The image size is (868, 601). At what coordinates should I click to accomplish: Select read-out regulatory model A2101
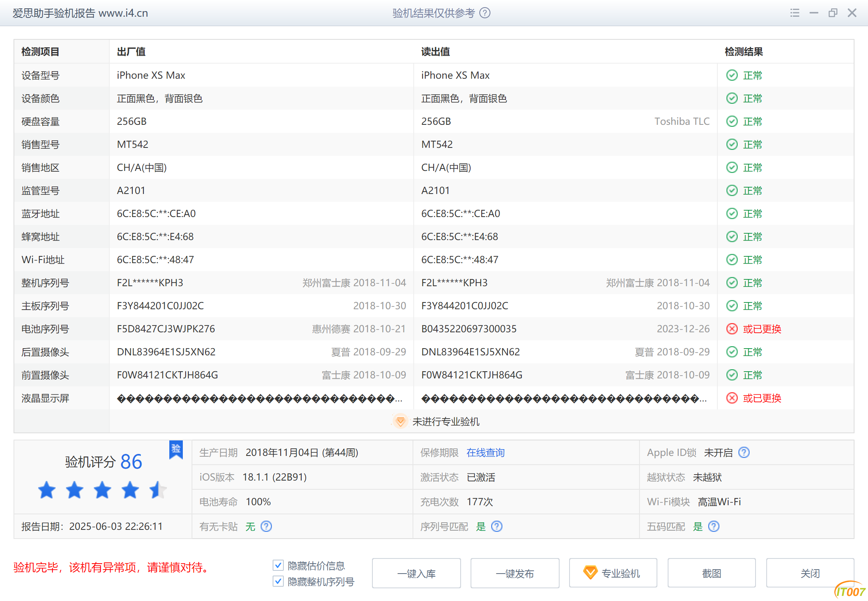click(x=436, y=190)
